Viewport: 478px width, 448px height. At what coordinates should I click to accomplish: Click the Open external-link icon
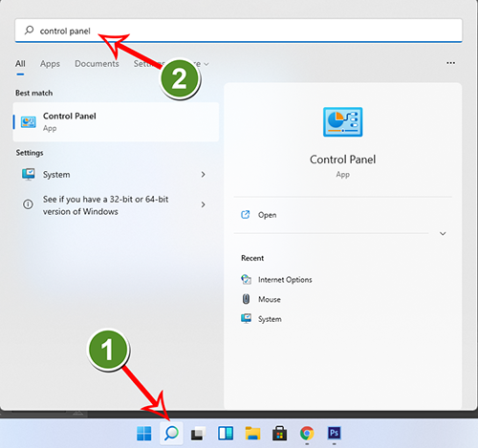(x=245, y=215)
